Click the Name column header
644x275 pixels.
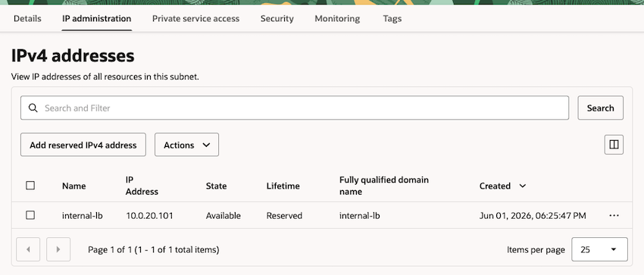click(74, 186)
